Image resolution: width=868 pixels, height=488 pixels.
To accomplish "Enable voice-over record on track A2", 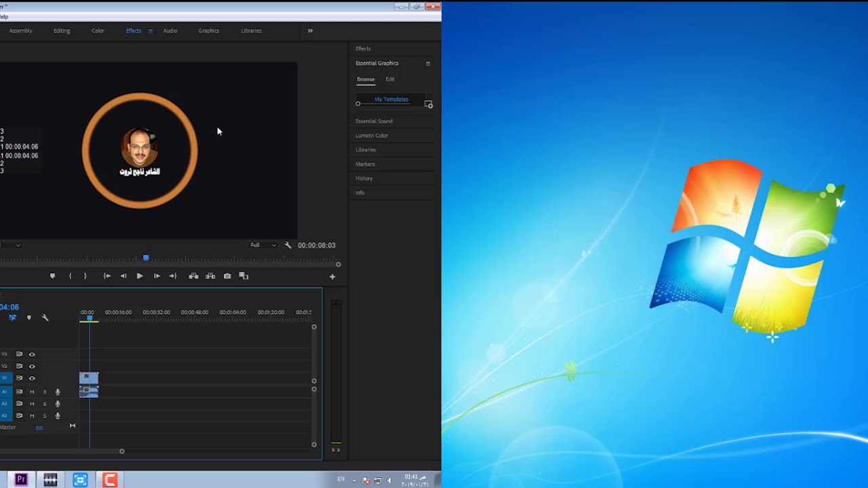I will pos(58,404).
